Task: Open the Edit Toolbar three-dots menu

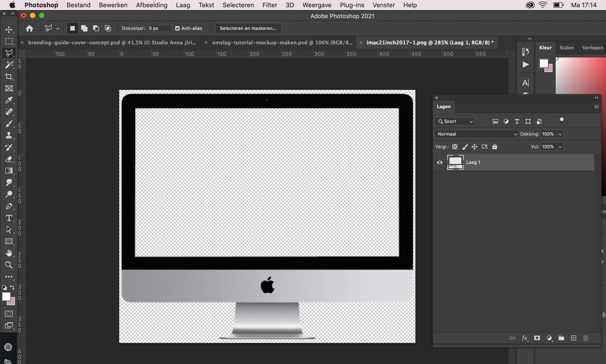Action: pos(9,277)
